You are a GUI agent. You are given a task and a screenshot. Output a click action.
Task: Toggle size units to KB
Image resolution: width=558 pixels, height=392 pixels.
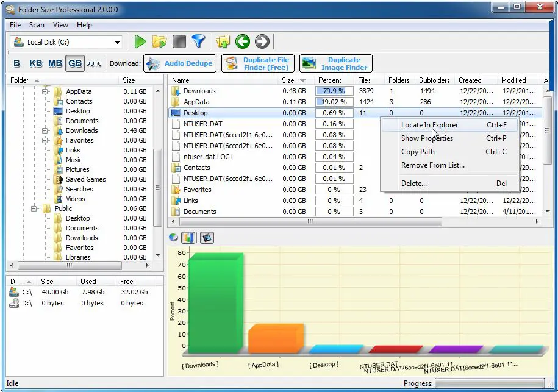coord(36,63)
